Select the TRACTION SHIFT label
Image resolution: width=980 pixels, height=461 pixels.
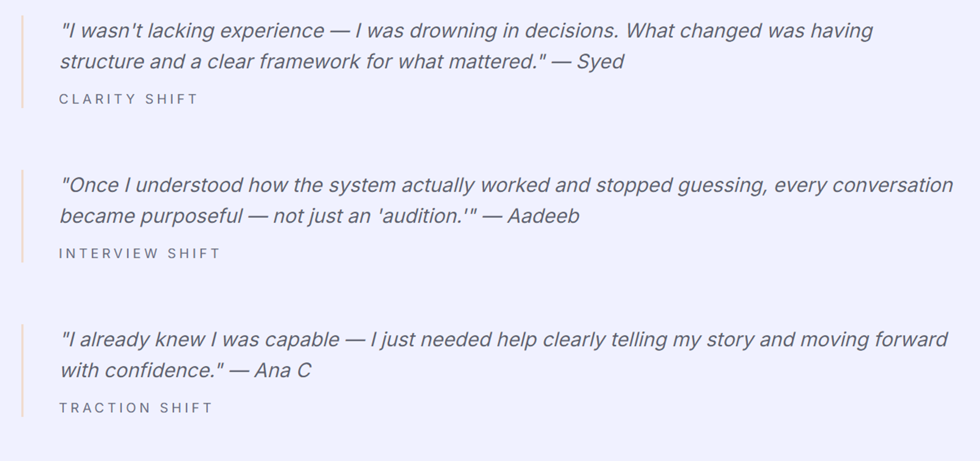136,408
